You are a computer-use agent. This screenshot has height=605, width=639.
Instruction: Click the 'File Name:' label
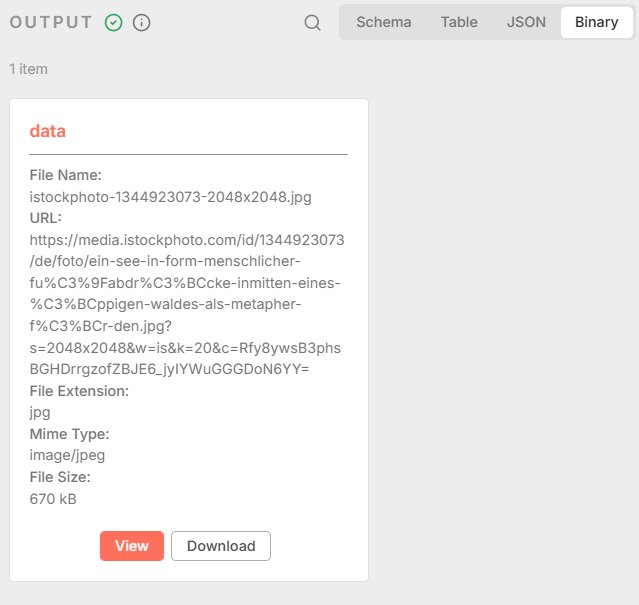66,175
